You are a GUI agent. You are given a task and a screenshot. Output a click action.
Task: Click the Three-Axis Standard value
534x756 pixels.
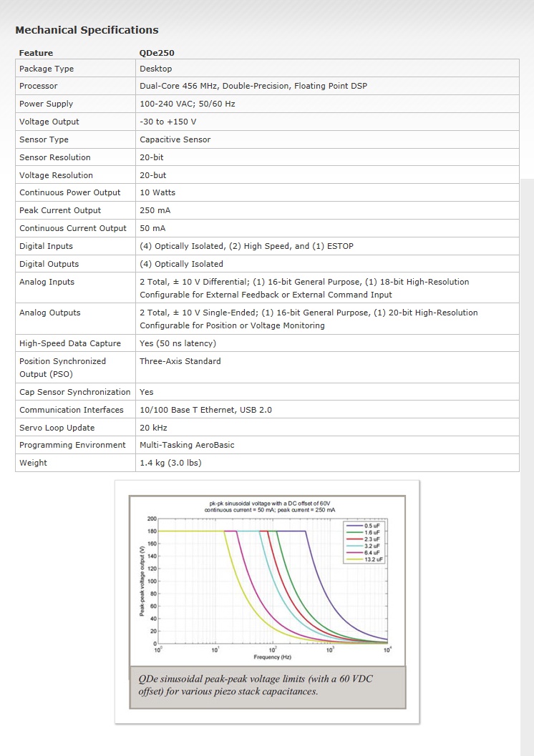(180, 361)
